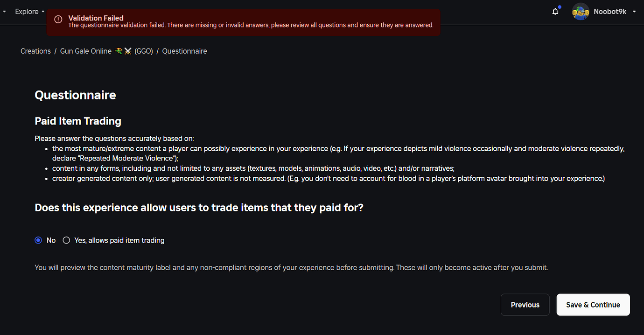Click the notification bell icon
The image size is (644, 335).
coord(555,11)
